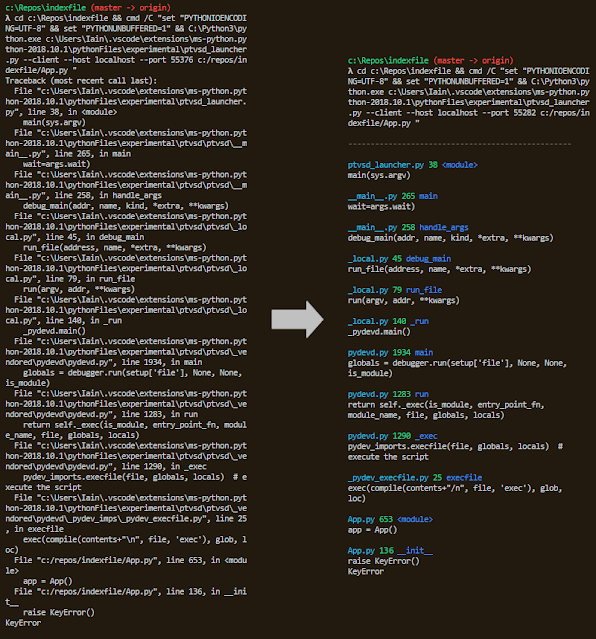Screen dimensions: 596x639
Task: Click 'run_file(address, name...' line in formatted output
Action: 439,269
